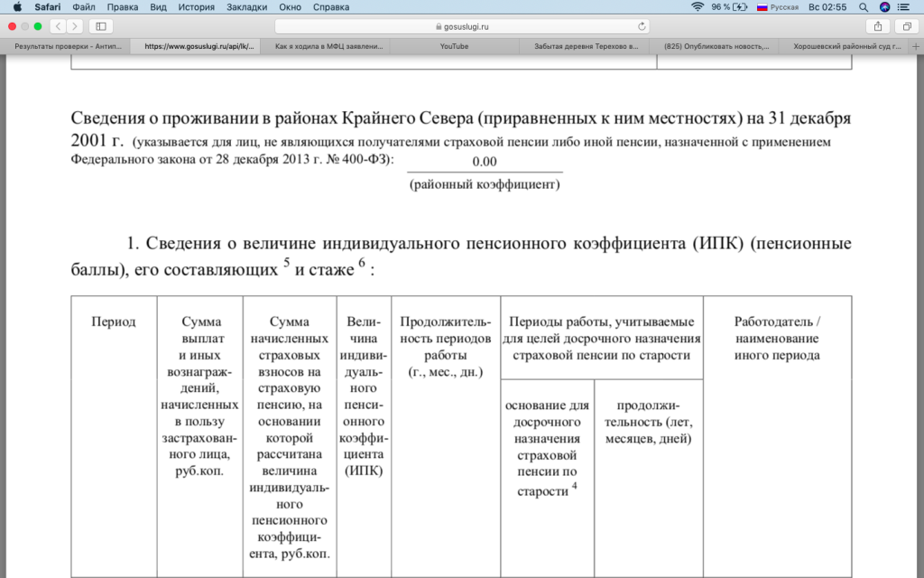Image resolution: width=924 pixels, height=578 pixels.
Task: Select the Забытая деревня Терехово tab
Action: [x=585, y=45]
